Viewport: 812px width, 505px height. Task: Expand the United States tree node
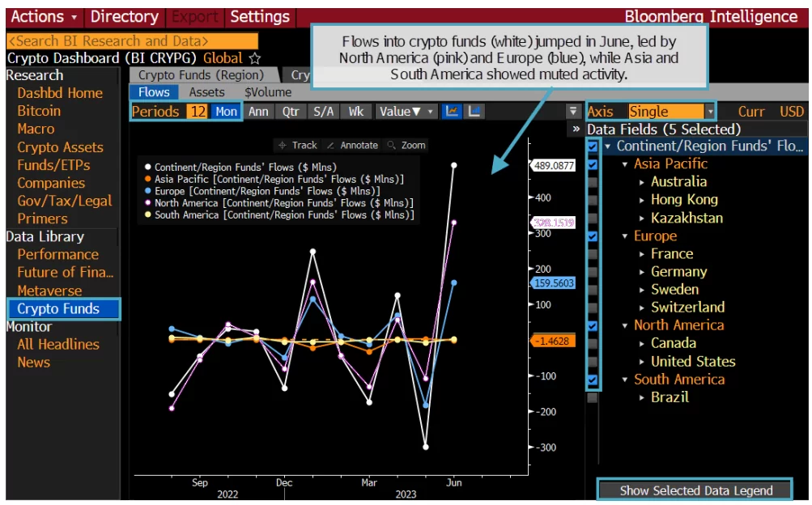click(x=642, y=362)
